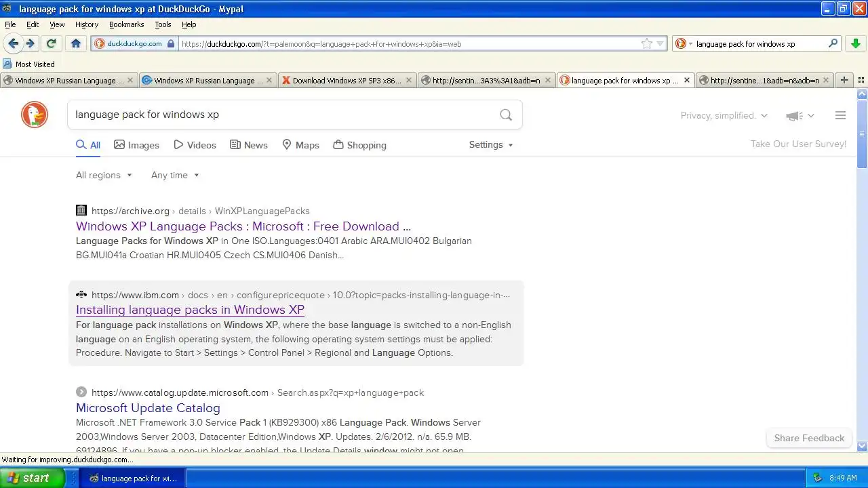Click the Mypal taskbar button
The width and height of the screenshot is (868, 488).
click(133, 478)
